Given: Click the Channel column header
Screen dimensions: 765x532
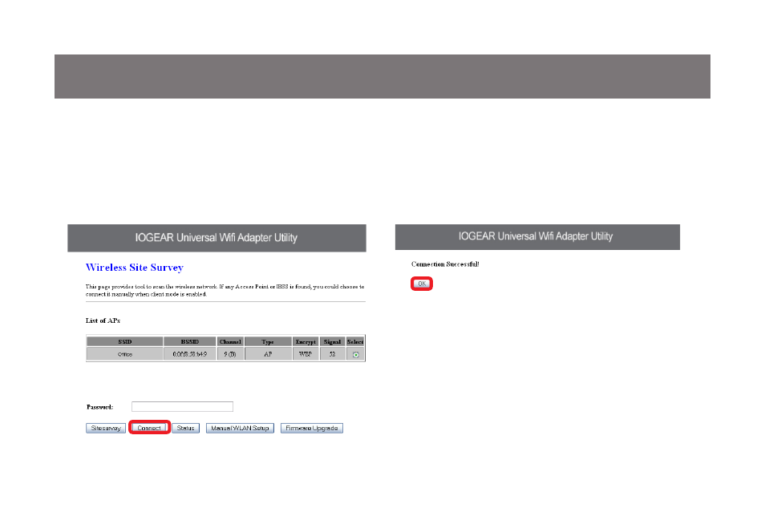Looking at the screenshot, I should point(230,341).
